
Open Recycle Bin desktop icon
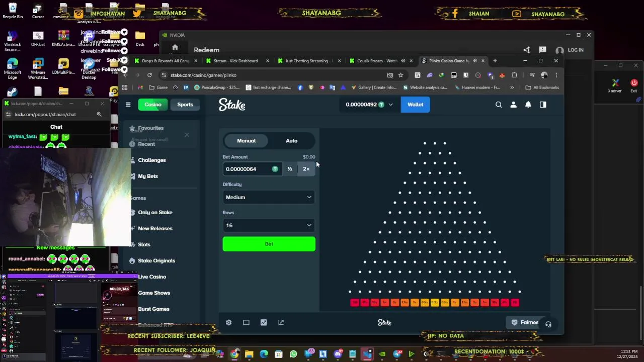pos(13,11)
